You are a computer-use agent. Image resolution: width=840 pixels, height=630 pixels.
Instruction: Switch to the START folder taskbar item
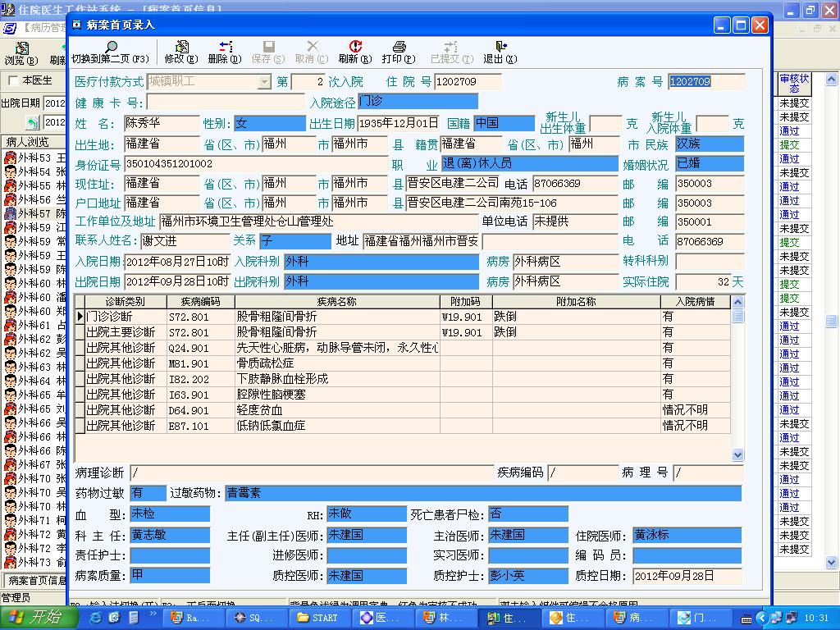[x=319, y=618]
